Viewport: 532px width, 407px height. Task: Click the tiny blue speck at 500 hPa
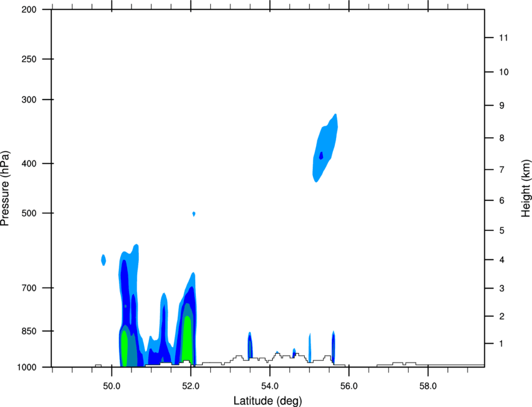194,214
